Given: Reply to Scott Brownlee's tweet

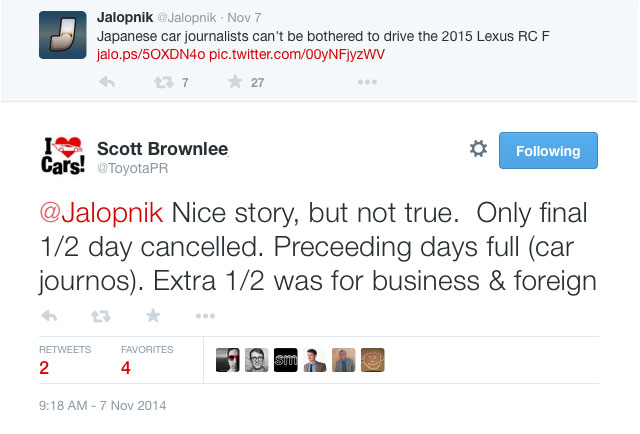Looking at the screenshot, I should (49, 316).
